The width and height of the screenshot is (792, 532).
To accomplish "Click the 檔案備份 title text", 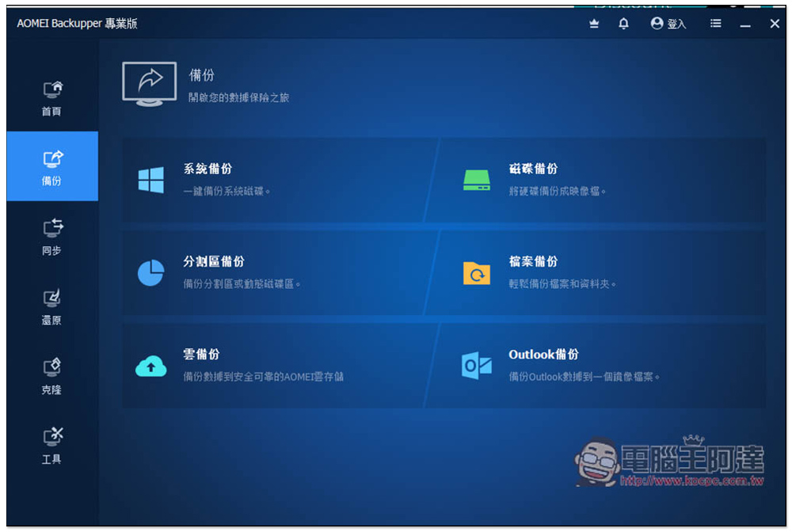I will click(533, 261).
